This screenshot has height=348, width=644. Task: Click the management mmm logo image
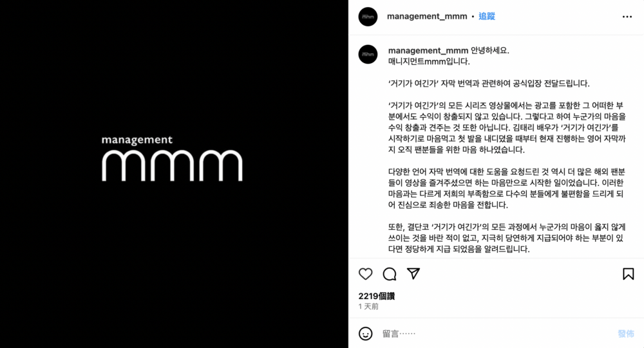pyautogui.click(x=172, y=158)
